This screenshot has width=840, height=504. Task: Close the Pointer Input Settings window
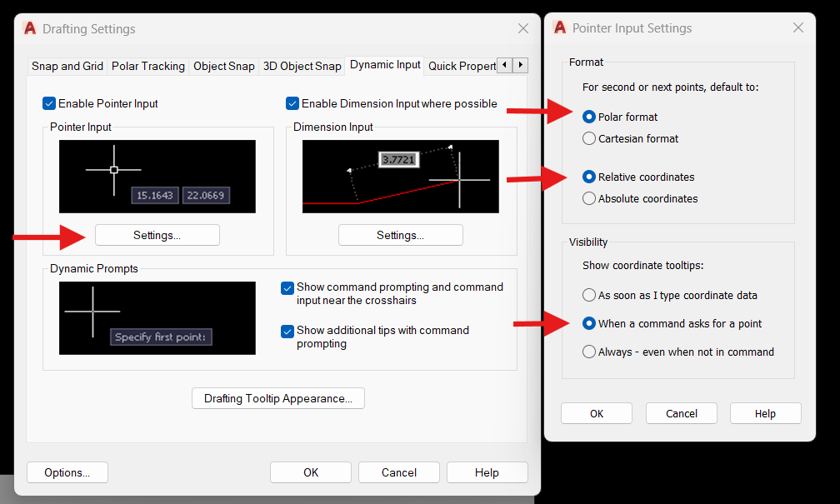coord(798,27)
